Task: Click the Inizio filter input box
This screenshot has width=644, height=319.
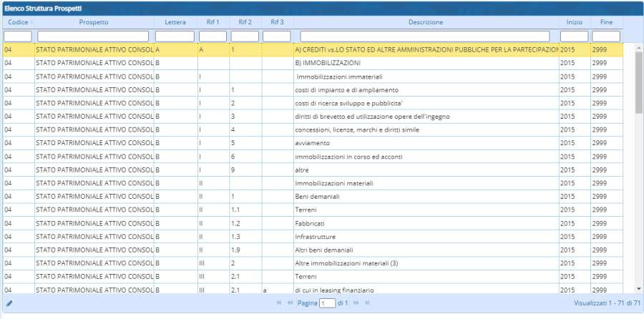Action: 574,36
